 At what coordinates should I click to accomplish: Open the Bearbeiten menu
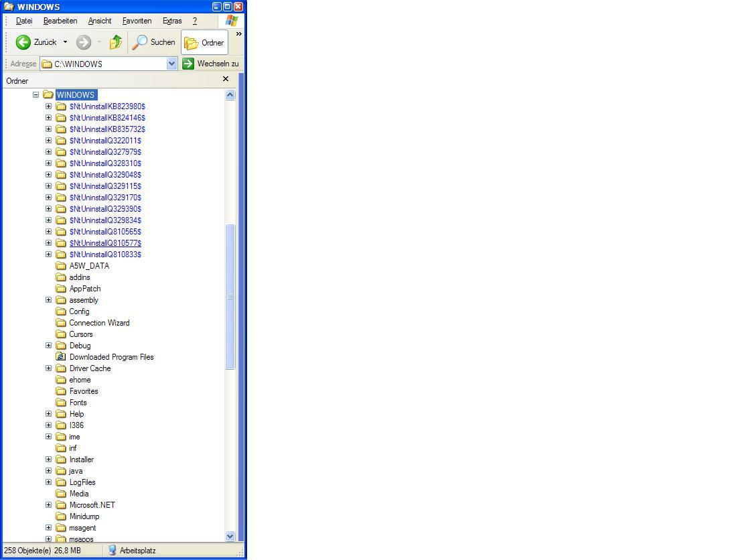coord(60,21)
